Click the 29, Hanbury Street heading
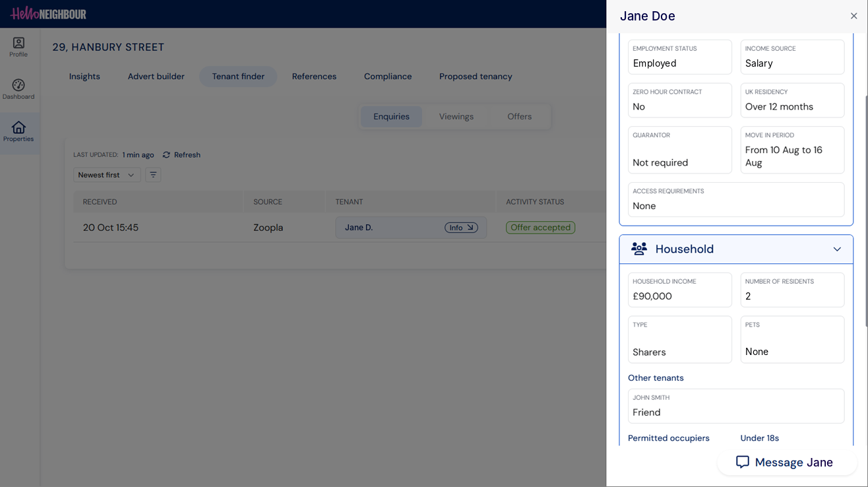Screen dimensions: 868x487 pos(108,48)
